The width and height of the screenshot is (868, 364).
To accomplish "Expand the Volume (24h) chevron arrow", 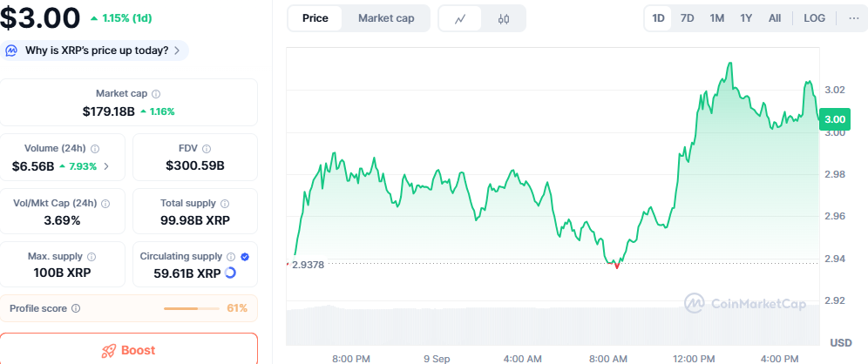I will tap(107, 166).
